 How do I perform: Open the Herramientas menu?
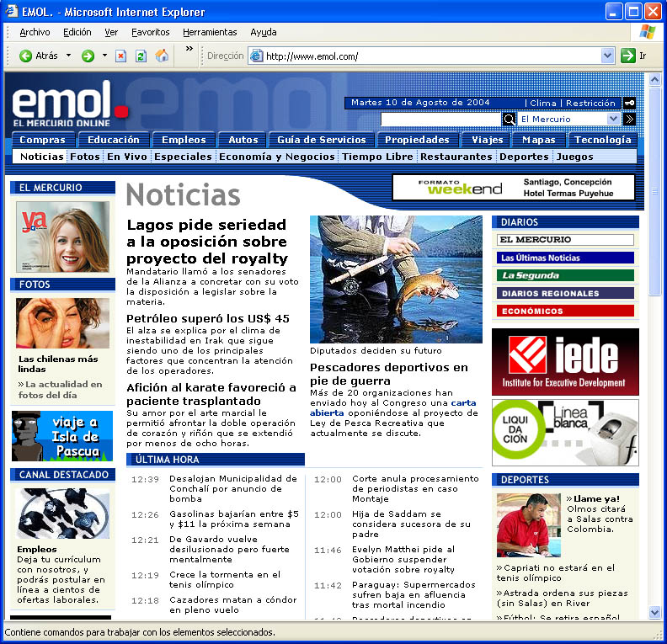(x=210, y=32)
